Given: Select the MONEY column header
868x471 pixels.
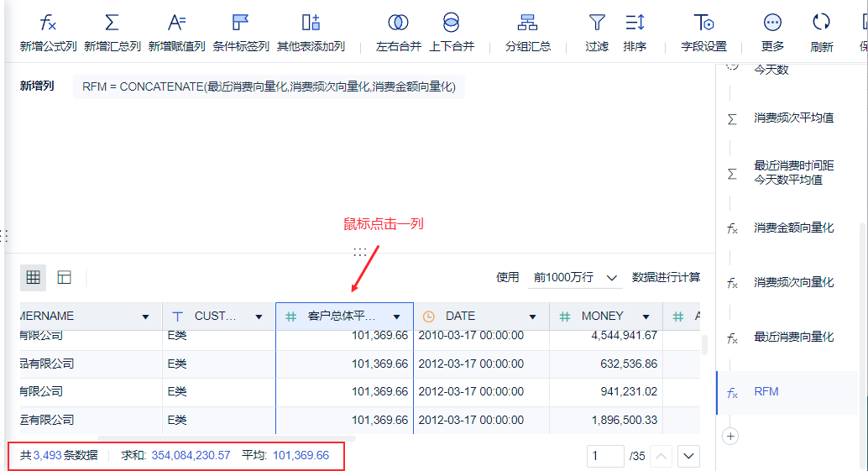Looking at the screenshot, I should coord(605,316).
